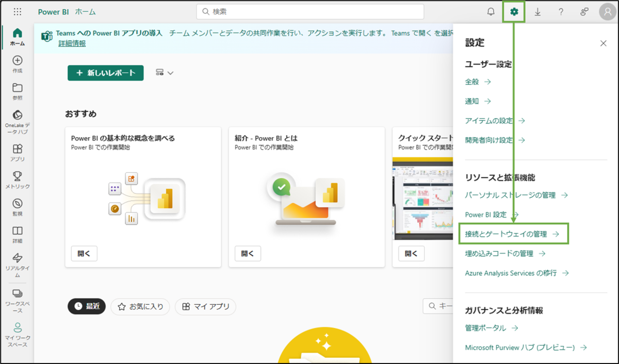
Task: Open Power BI 設定 link
Action: [x=492, y=214]
